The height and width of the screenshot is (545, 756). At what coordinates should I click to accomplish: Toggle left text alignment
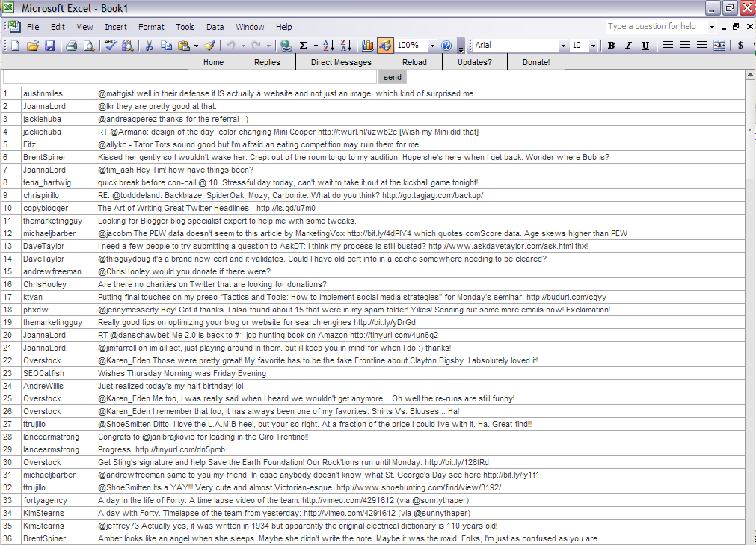coord(667,46)
